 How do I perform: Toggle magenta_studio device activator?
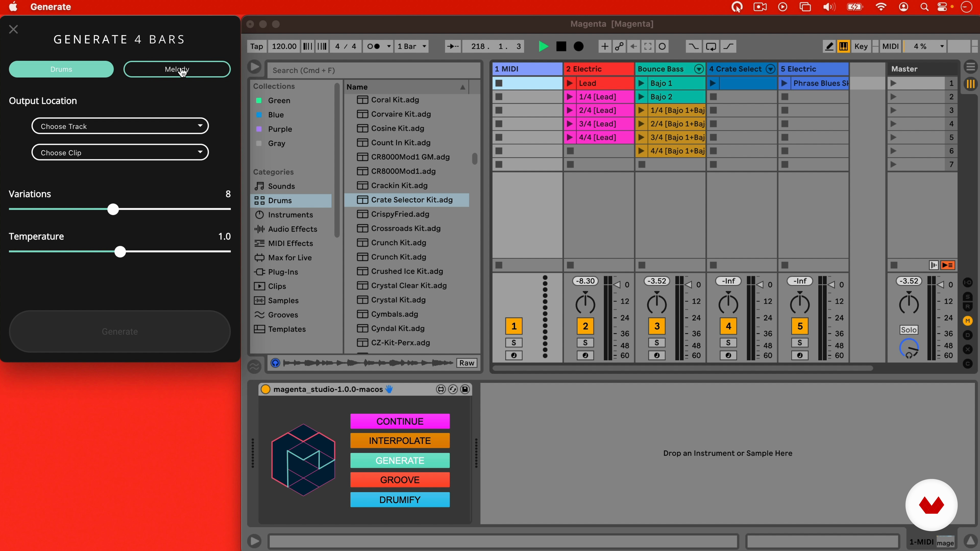265,389
